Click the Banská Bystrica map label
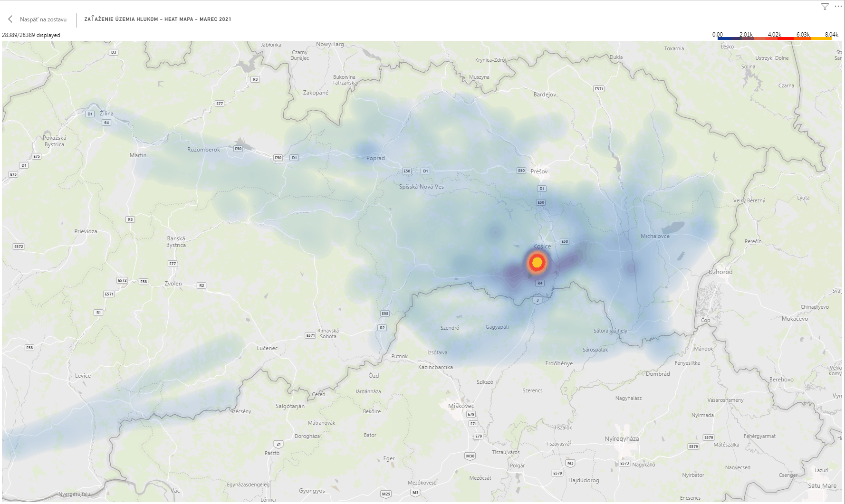Screen dimensions: 845x504 176,242
